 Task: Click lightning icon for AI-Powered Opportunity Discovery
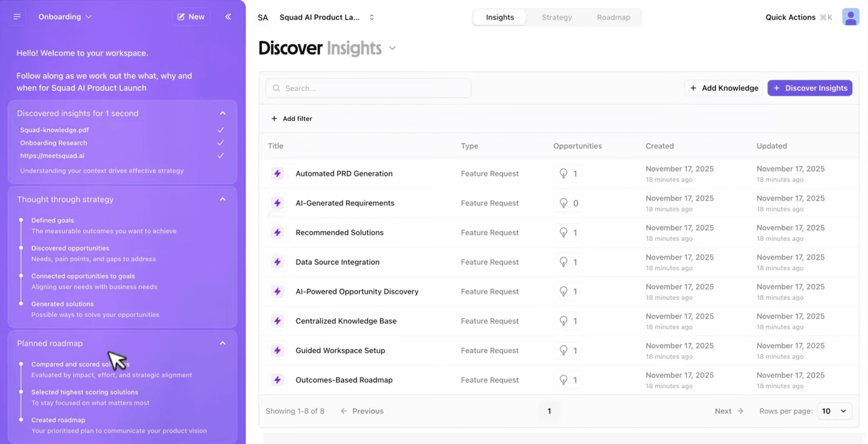click(x=277, y=292)
